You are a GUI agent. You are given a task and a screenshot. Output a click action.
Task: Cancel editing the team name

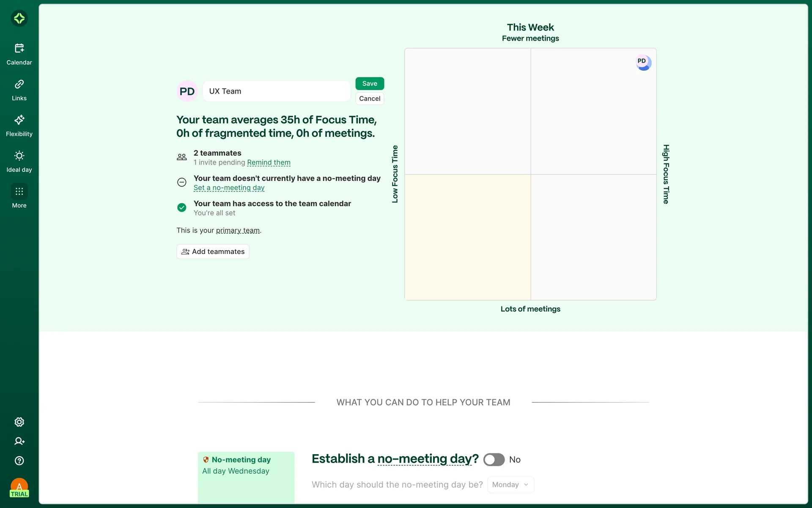pyautogui.click(x=369, y=99)
